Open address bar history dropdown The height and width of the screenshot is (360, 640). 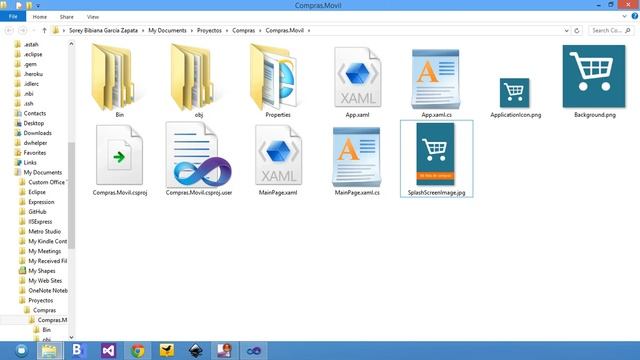(x=567, y=31)
